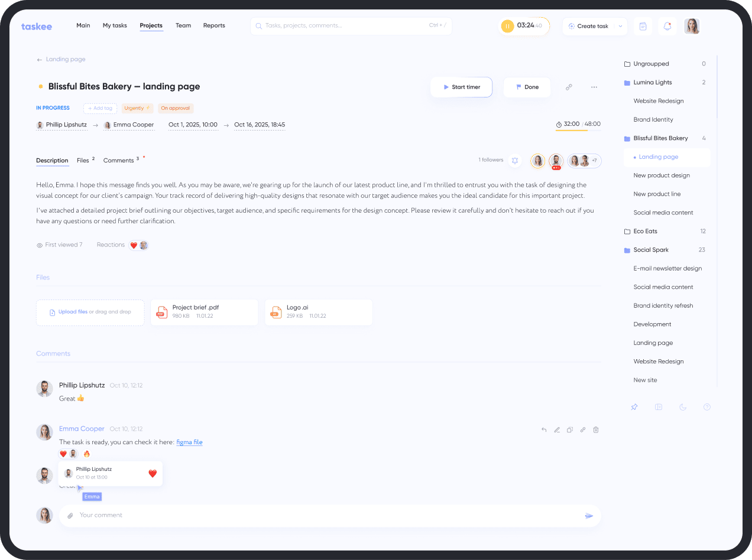Open the Team menu item

click(183, 25)
